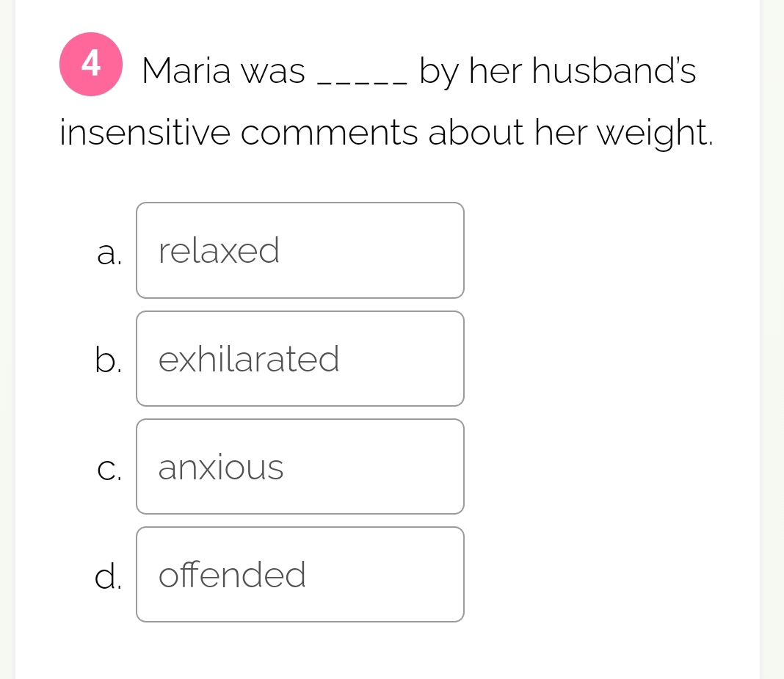This screenshot has width=784, height=679.
Task: Click the letter label "b."
Action: (x=109, y=361)
